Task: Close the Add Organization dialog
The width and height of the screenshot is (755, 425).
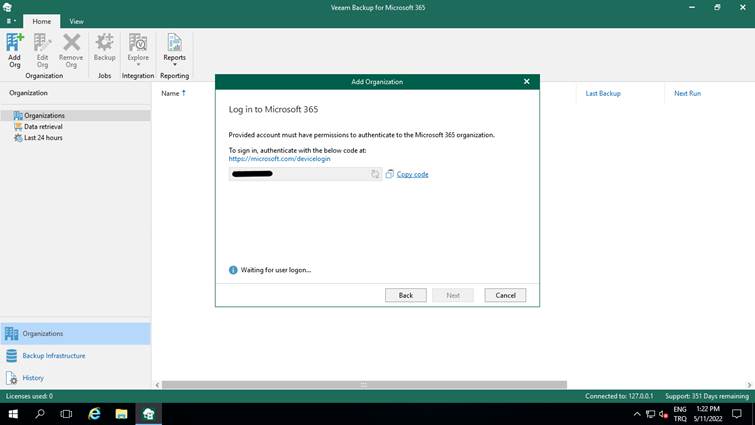Action: (x=526, y=82)
